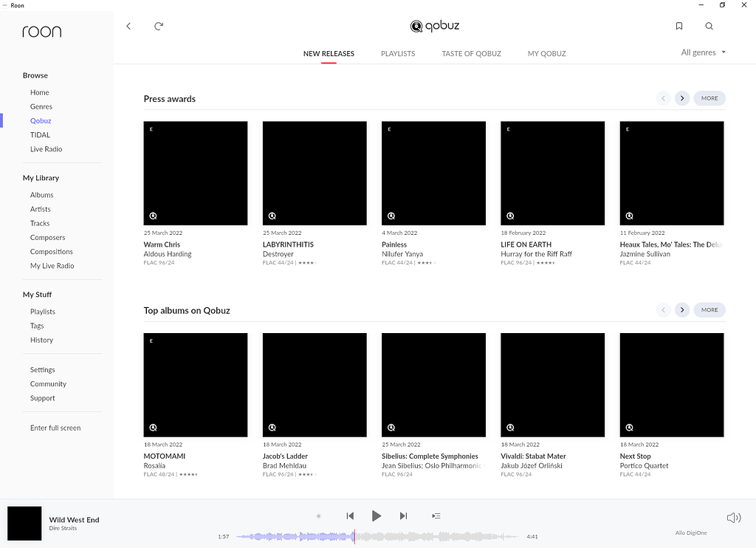Skip to the next track
Viewport: 756px width, 548px height.
point(403,516)
